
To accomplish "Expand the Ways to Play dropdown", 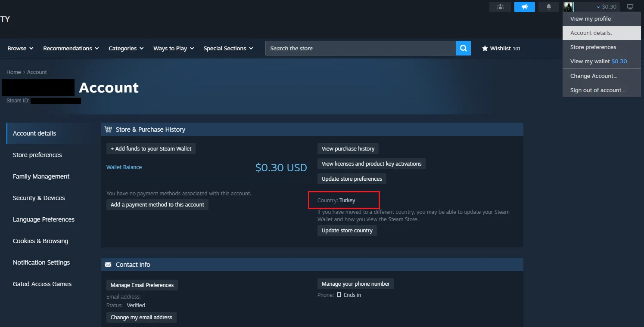I will click(173, 49).
